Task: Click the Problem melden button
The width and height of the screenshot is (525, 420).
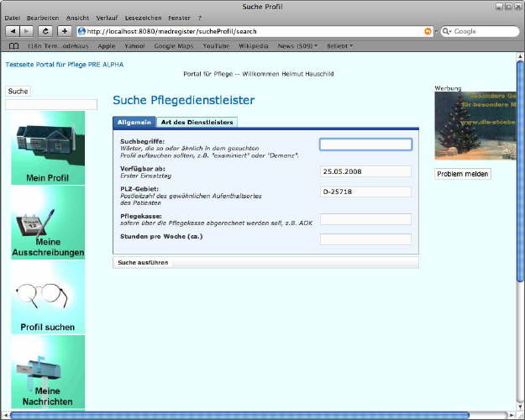Action: click(x=463, y=174)
